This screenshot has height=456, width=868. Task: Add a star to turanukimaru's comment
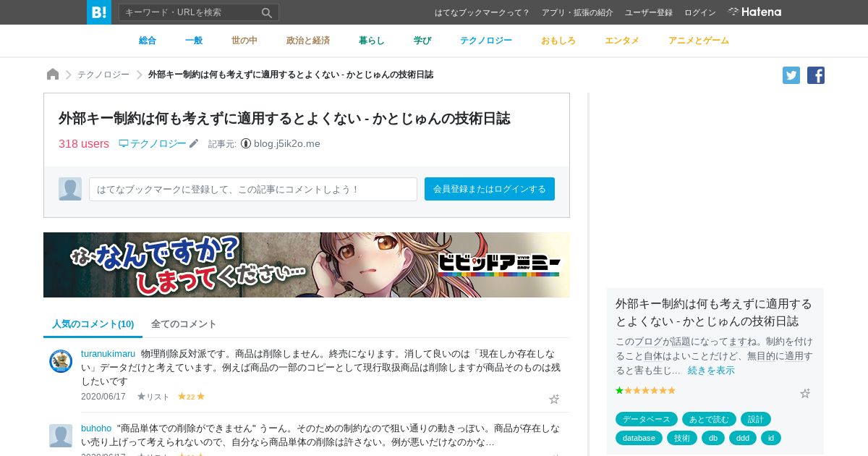pyautogui.click(x=554, y=399)
